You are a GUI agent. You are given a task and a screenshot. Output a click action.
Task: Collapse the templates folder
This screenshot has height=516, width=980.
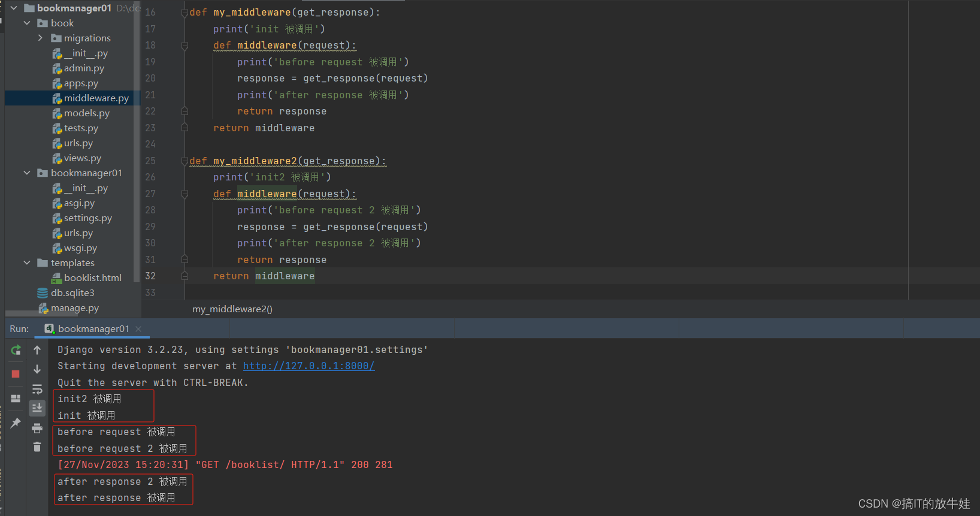27,262
